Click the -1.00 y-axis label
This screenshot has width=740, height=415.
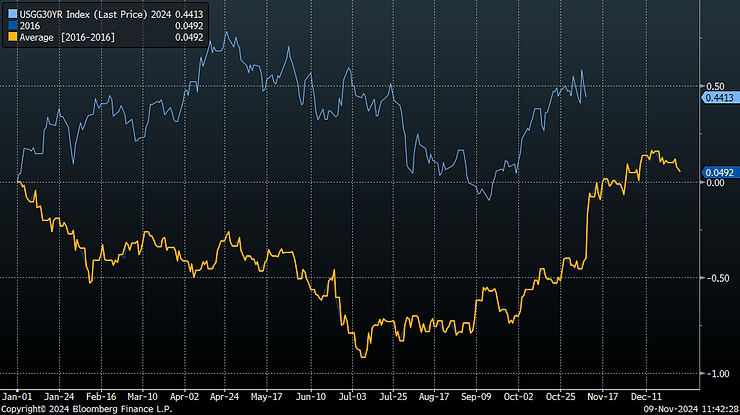(715, 374)
